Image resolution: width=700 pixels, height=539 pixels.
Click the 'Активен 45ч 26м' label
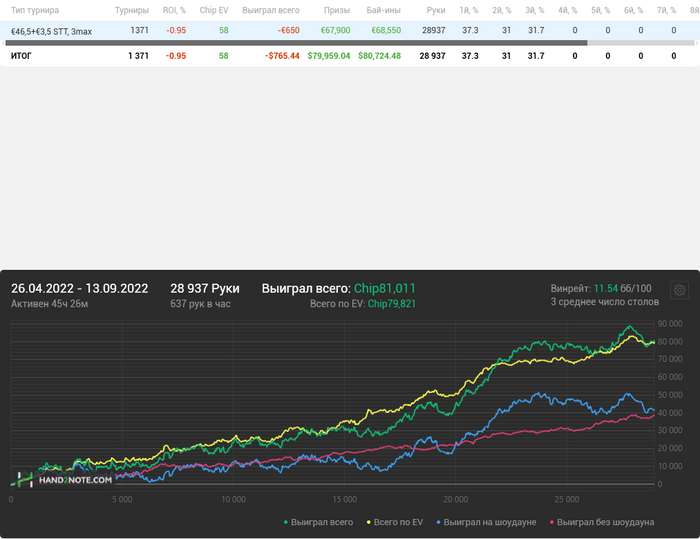pyautogui.click(x=49, y=304)
